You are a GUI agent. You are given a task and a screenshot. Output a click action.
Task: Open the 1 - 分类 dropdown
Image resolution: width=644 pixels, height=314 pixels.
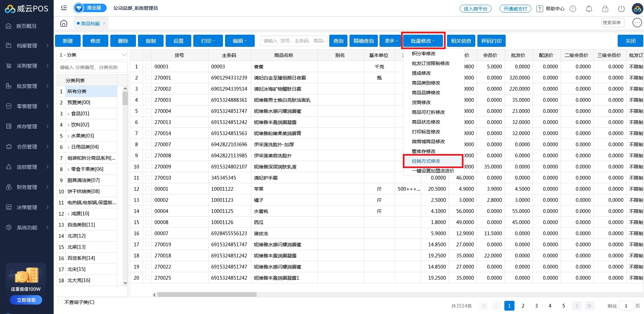[x=92, y=55]
